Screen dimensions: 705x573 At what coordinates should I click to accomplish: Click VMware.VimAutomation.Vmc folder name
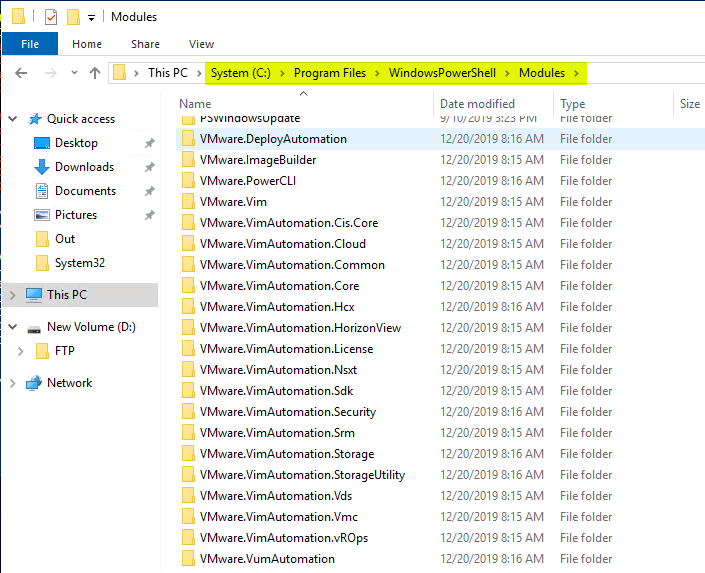tap(279, 517)
